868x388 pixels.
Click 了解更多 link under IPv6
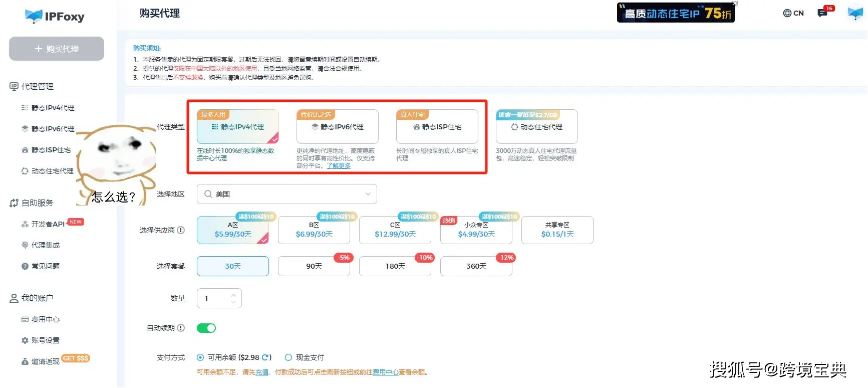click(339, 166)
